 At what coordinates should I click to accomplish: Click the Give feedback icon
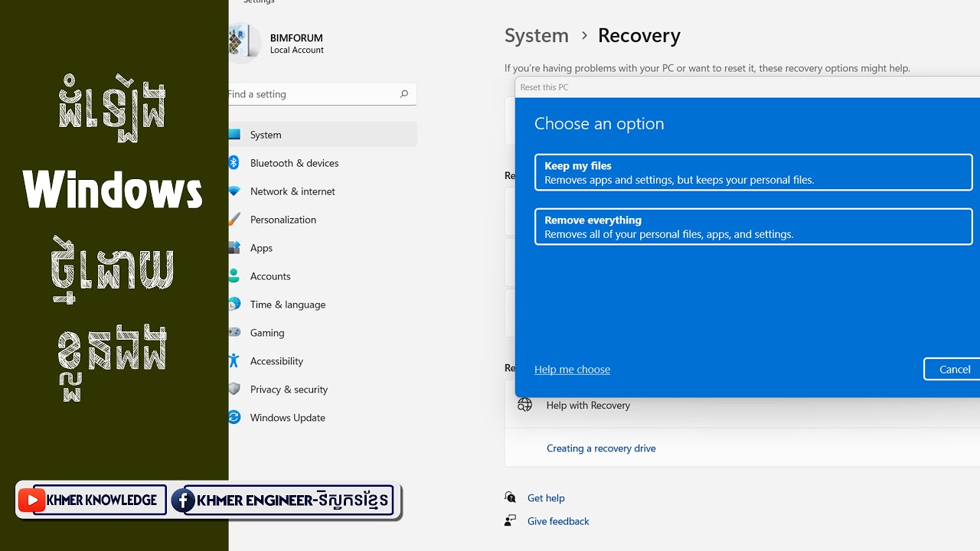tap(511, 521)
